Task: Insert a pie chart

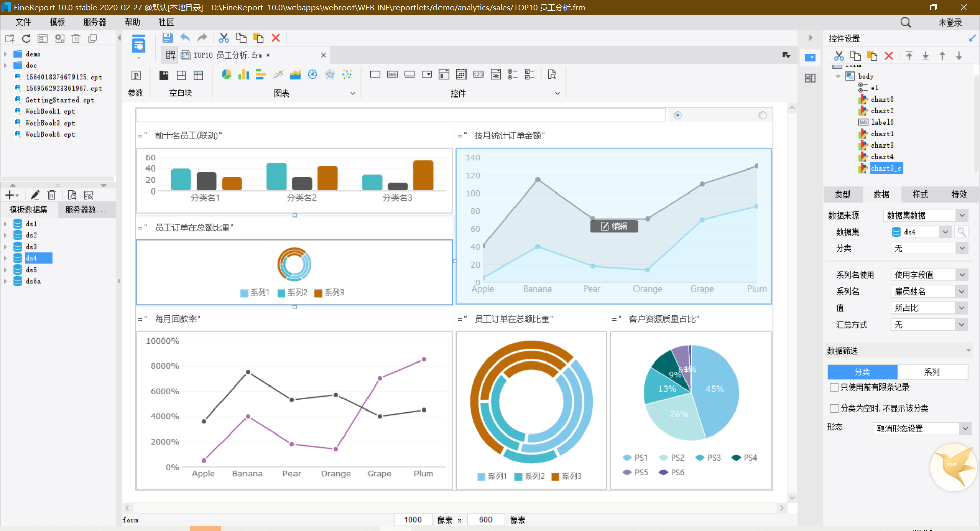Action: (x=226, y=75)
